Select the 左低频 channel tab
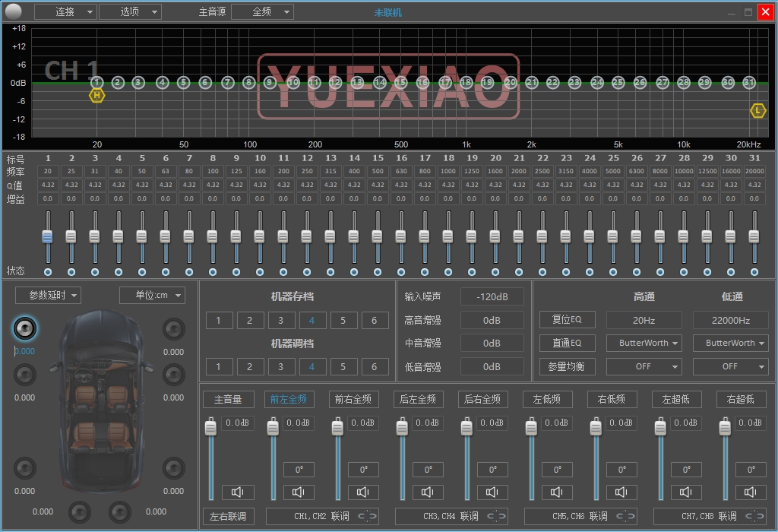The width and height of the screenshot is (778, 532). (547, 399)
